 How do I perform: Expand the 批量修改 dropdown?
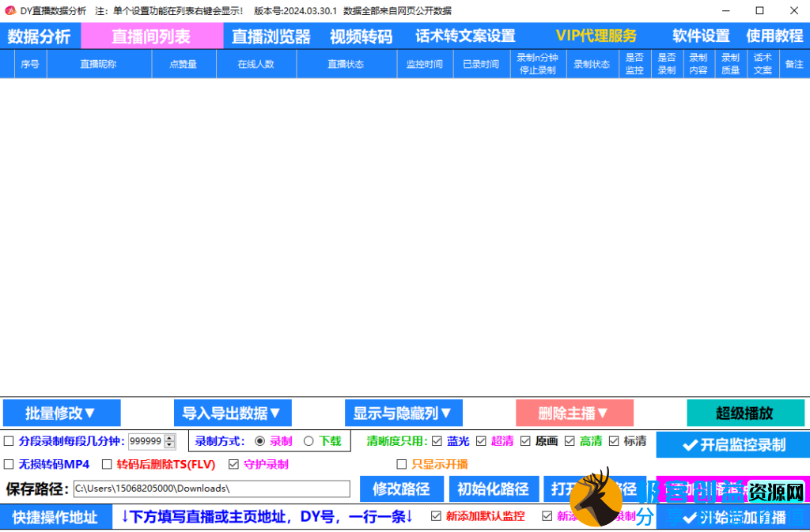click(x=61, y=413)
